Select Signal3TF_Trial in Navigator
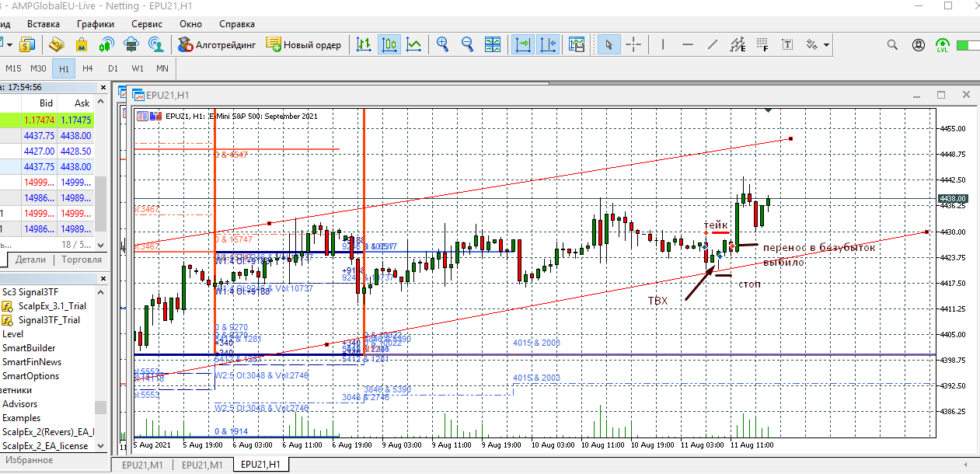Image resolution: width=980 pixels, height=474 pixels. coord(49,320)
